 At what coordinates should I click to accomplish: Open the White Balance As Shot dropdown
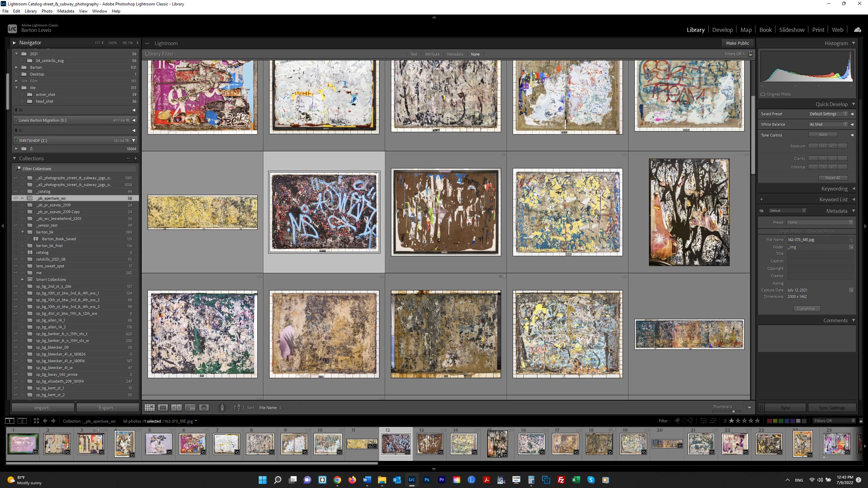point(828,124)
